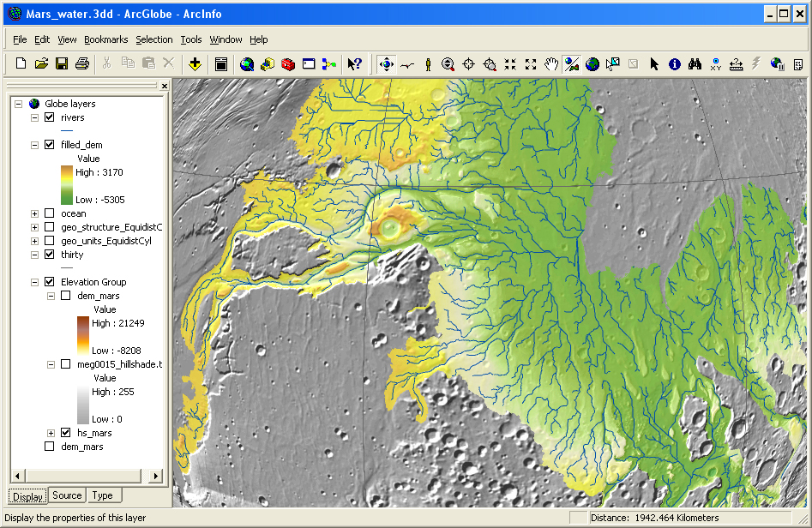
Task: Activate the Identify tool
Action: [x=675, y=63]
